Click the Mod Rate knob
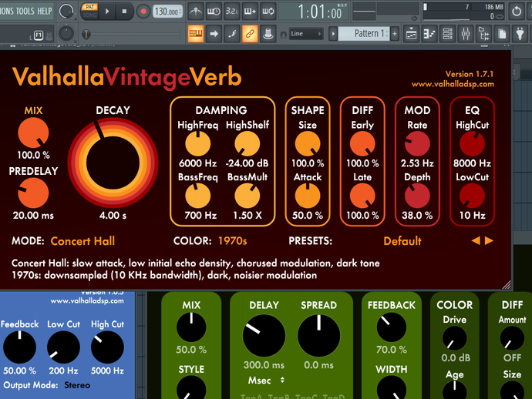 click(x=417, y=144)
